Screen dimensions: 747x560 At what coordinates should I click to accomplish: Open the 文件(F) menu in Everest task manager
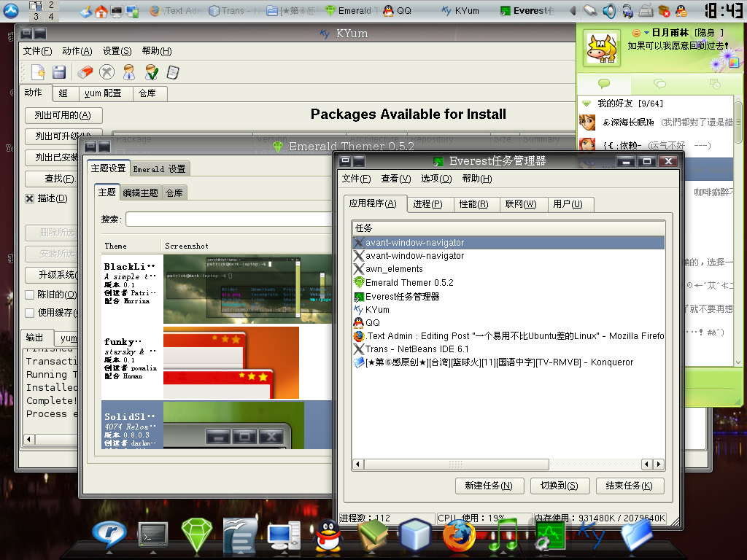click(x=356, y=179)
